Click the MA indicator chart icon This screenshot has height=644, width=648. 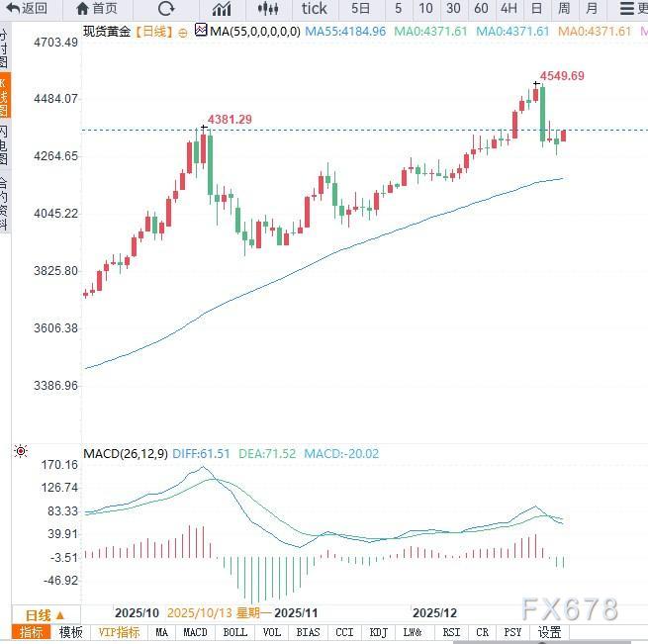coord(201,31)
